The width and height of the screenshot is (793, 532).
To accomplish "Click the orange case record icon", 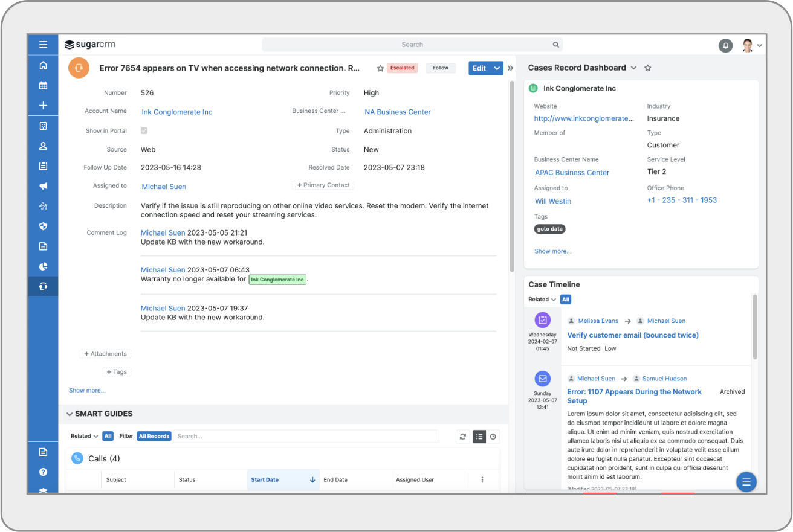I will [79, 68].
